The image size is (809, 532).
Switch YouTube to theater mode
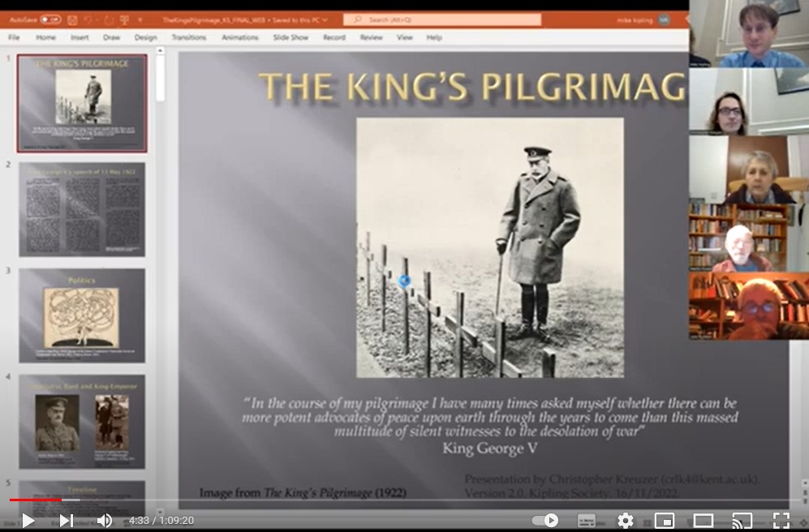pos(703,521)
